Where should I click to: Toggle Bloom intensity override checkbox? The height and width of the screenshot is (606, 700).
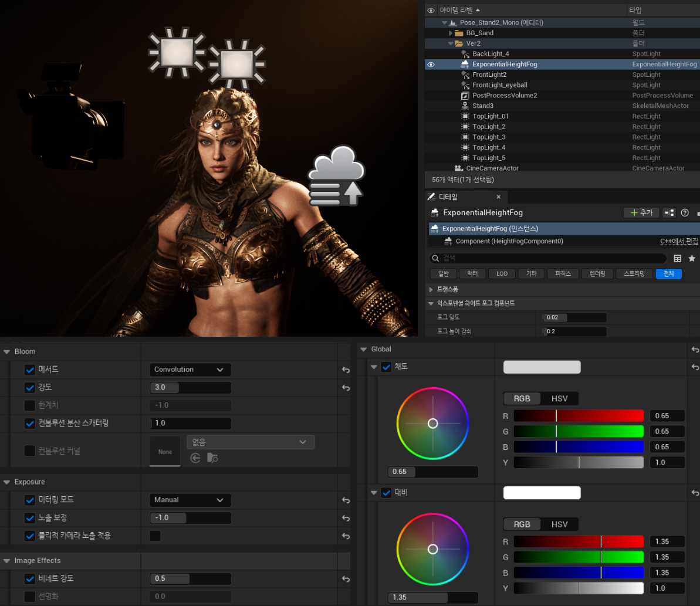[30, 388]
